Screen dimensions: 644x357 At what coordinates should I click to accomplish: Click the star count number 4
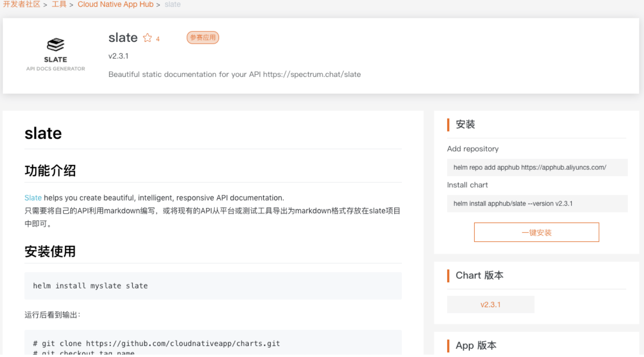click(158, 39)
